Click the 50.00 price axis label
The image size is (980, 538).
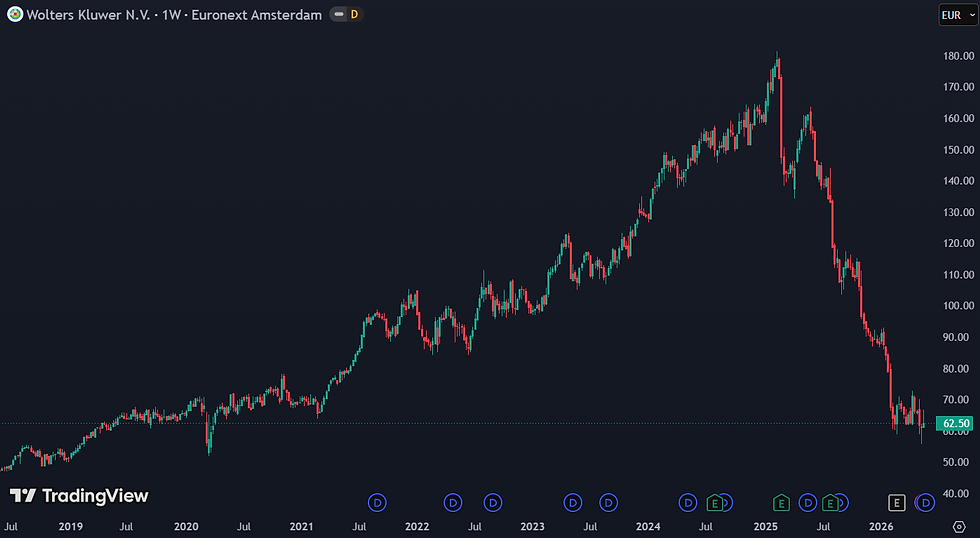point(957,462)
